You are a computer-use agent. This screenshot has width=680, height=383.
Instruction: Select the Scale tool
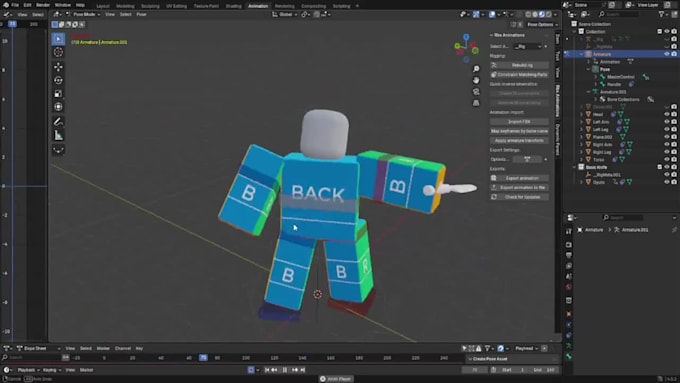(58, 94)
